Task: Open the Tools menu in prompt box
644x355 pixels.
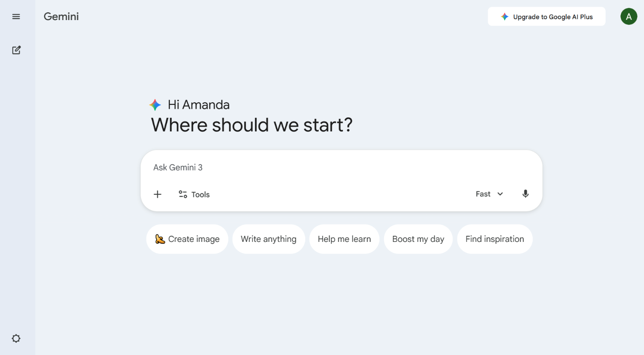Action: [194, 194]
